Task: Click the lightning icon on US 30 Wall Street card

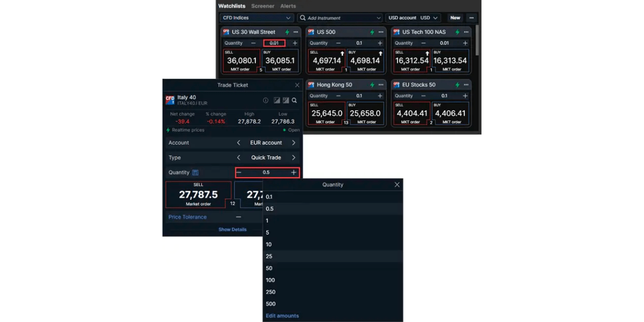Action: (x=287, y=32)
